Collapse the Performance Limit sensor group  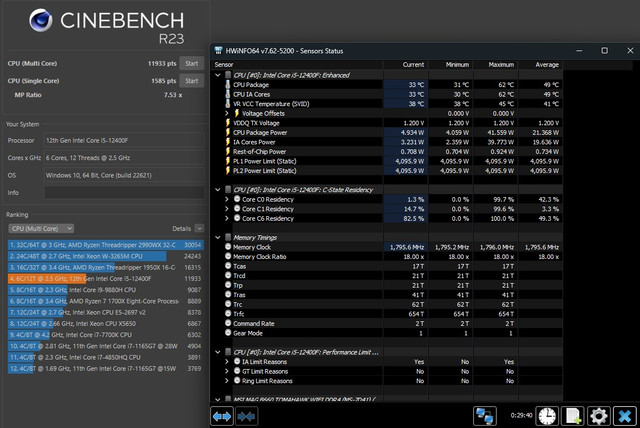(218, 352)
